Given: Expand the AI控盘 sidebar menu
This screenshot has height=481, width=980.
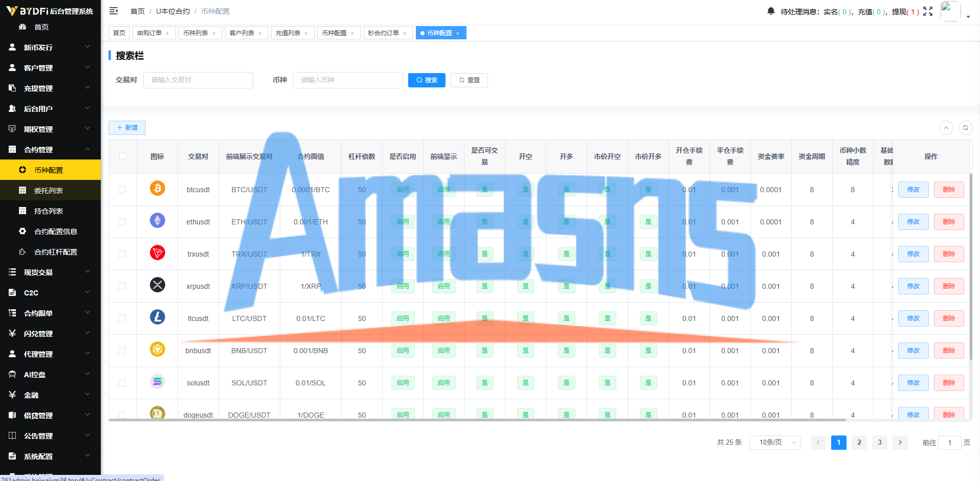Looking at the screenshot, I should pos(50,374).
